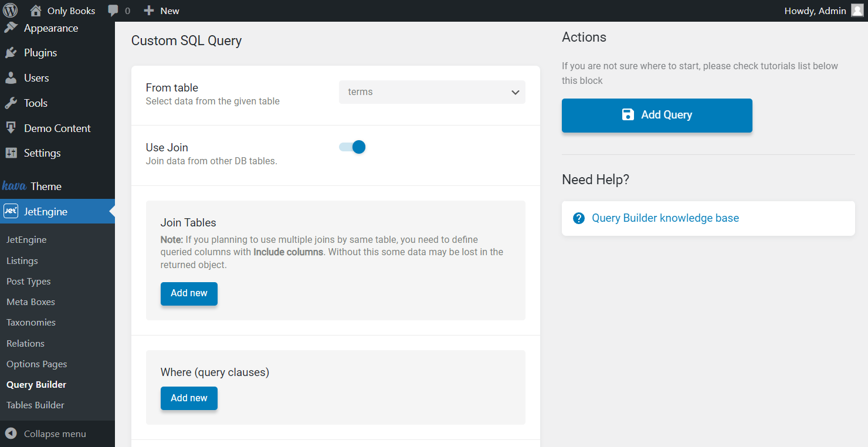Image resolution: width=868 pixels, height=447 pixels.
Task: Click the Users person icon
Action: tap(11, 78)
